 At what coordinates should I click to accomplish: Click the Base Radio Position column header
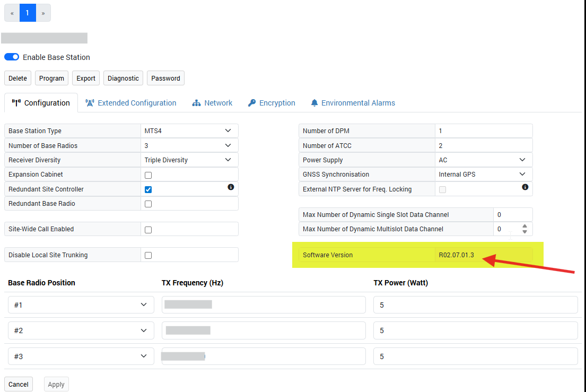coord(41,283)
